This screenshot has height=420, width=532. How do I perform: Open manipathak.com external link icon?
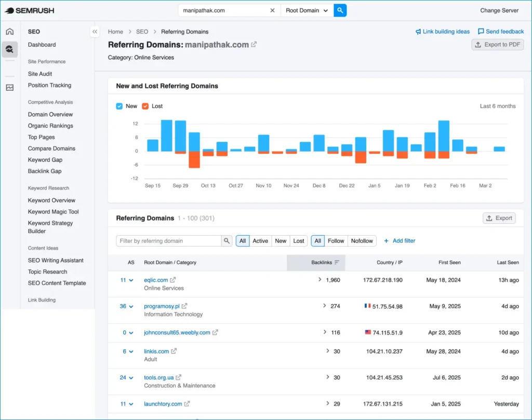254,45
